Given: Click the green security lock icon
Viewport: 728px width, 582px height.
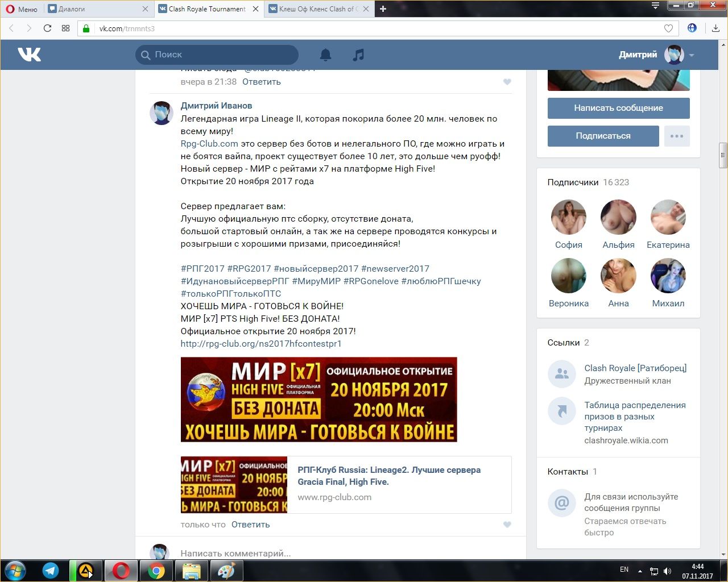Looking at the screenshot, I should (x=86, y=28).
